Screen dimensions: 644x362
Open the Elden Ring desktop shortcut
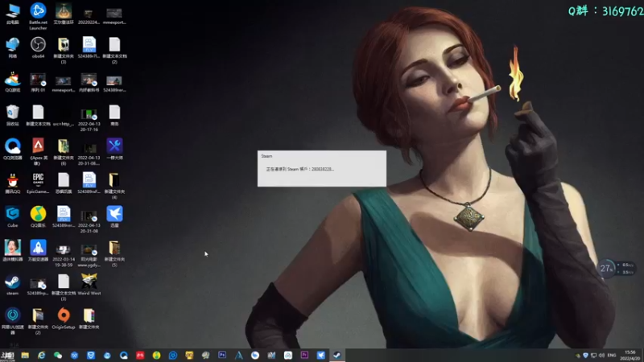tap(64, 14)
